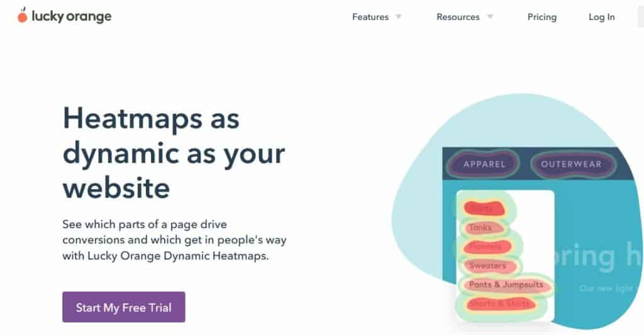
Task: Select the OUTERWEAR tab in the illustration
Action: click(x=571, y=164)
